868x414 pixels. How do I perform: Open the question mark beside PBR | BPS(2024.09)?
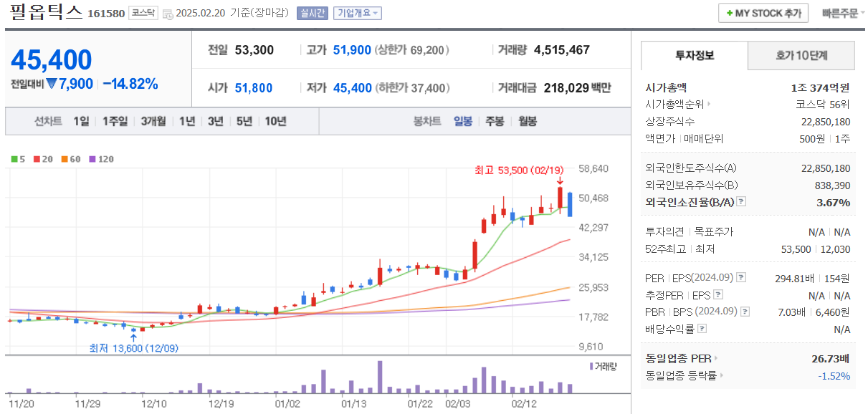click(x=744, y=311)
